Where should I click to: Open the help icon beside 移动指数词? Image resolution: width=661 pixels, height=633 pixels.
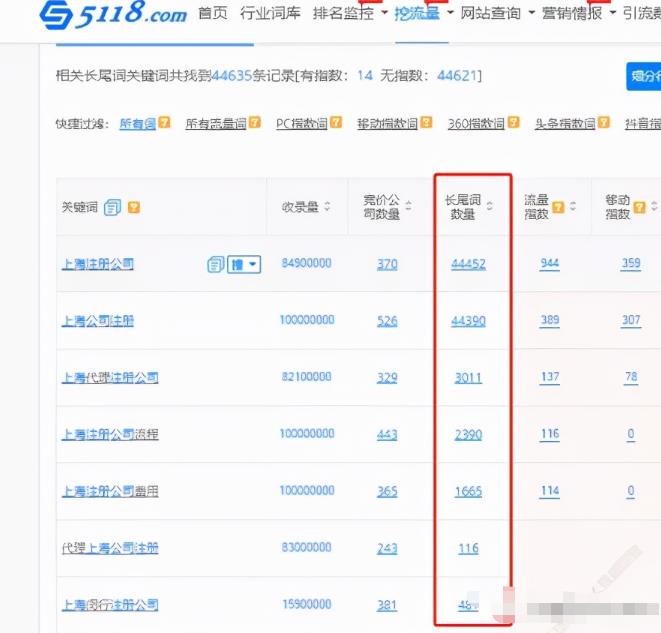pos(426,123)
